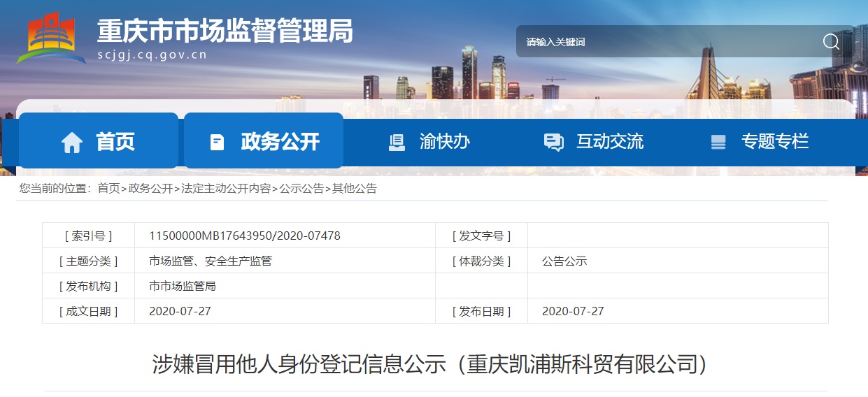Go to the 互动交流 menu item
Screen dimensions: 868x397
click(609, 141)
